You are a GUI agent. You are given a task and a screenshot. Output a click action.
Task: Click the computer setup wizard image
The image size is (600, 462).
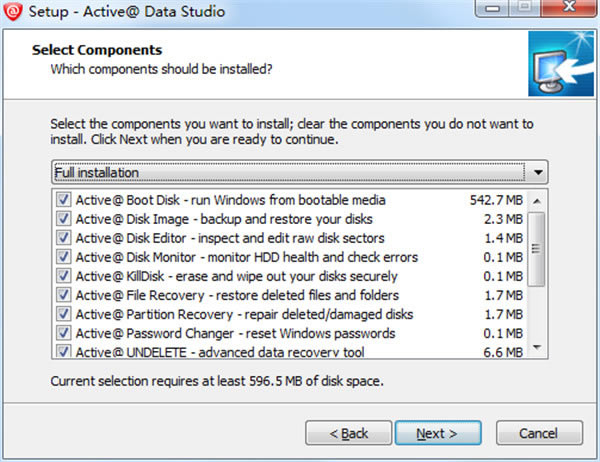[561, 64]
